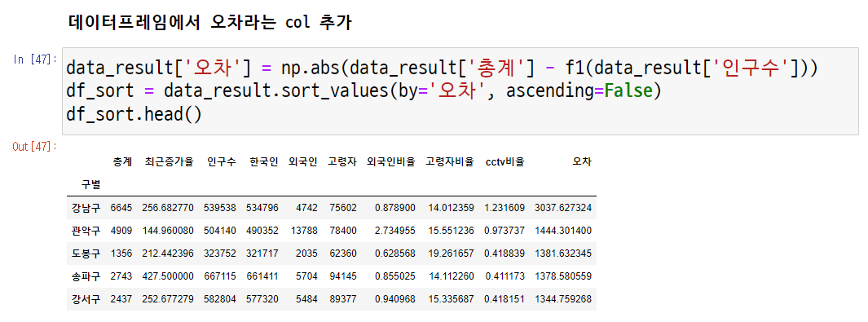Click the value 6645 in 강남구 row
This screenshot has height=322, width=868.
(121, 208)
